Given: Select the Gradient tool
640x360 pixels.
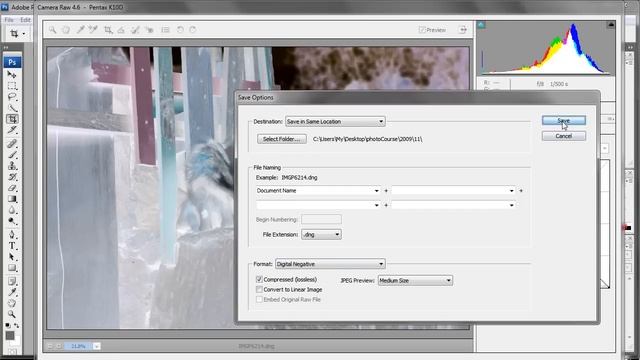Looking at the screenshot, I should pos(12,199).
